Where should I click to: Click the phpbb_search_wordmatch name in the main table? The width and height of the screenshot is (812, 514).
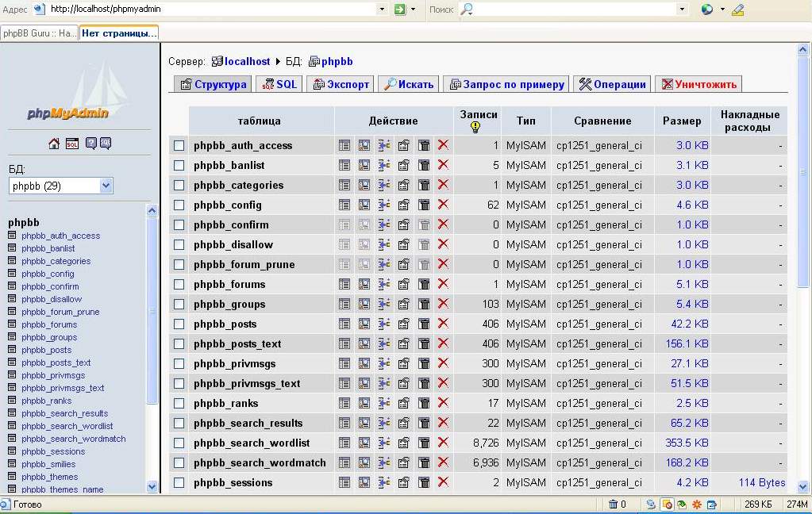(260, 462)
